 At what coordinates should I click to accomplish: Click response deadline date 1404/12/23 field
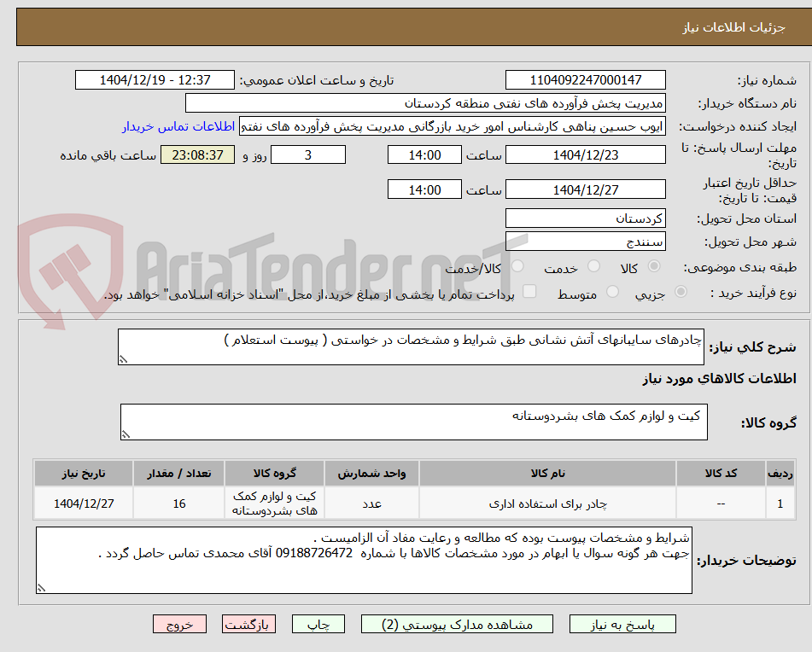tap(585, 154)
